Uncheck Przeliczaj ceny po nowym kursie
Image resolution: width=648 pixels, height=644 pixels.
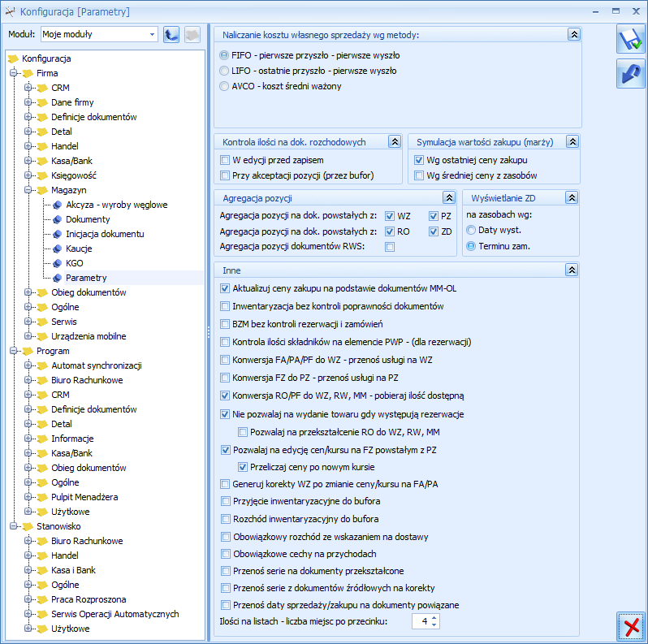(x=243, y=467)
